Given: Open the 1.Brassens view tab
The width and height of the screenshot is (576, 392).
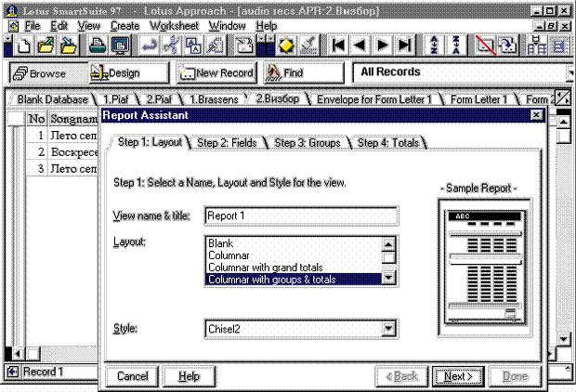Looking at the screenshot, I should click(214, 99).
